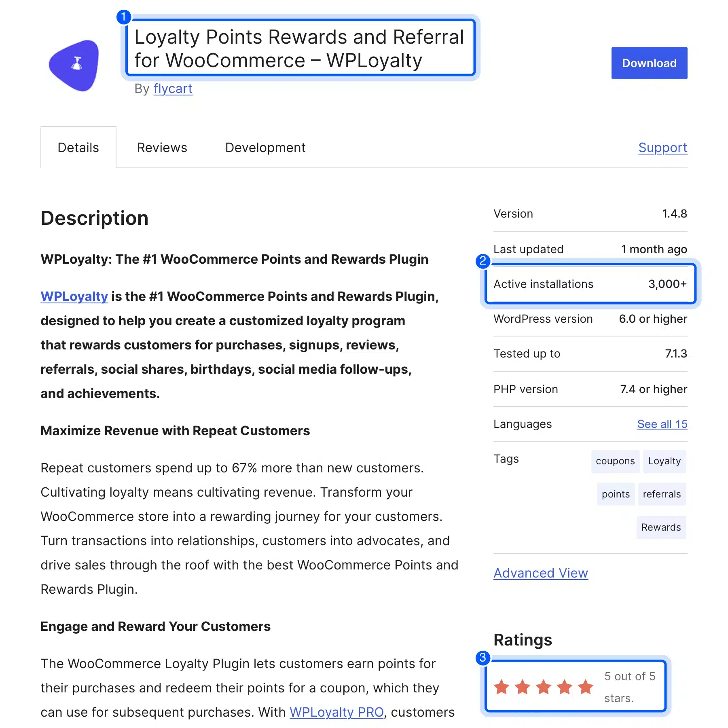Click the '1 month ago' last updated value
The height and width of the screenshot is (728, 728).
point(654,249)
